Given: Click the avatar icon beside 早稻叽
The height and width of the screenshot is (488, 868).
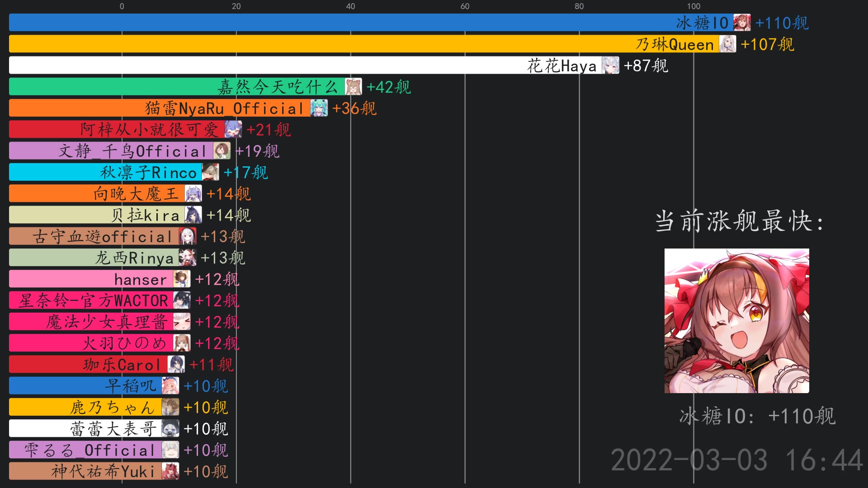Looking at the screenshot, I should click(x=170, y=386).
